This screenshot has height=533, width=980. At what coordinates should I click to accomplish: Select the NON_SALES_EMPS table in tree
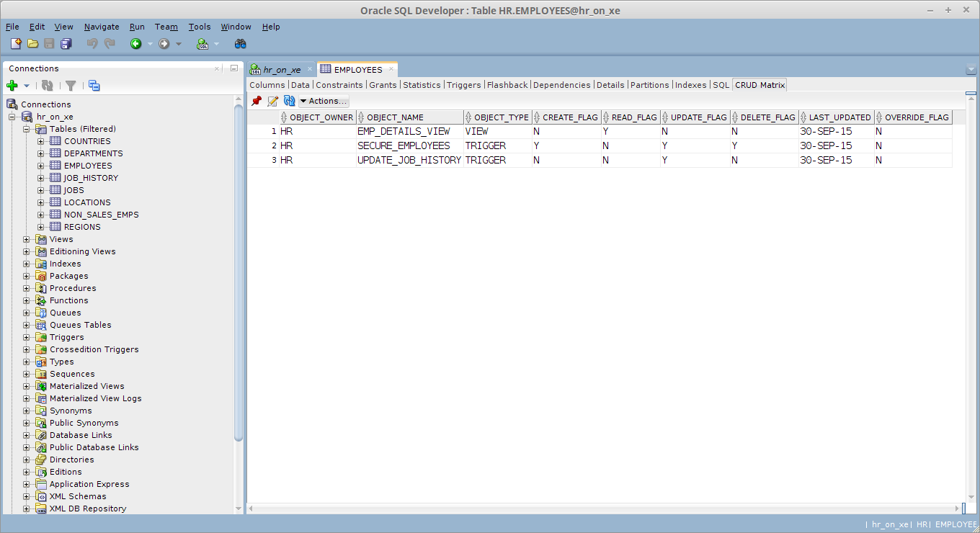coord(101,215)
